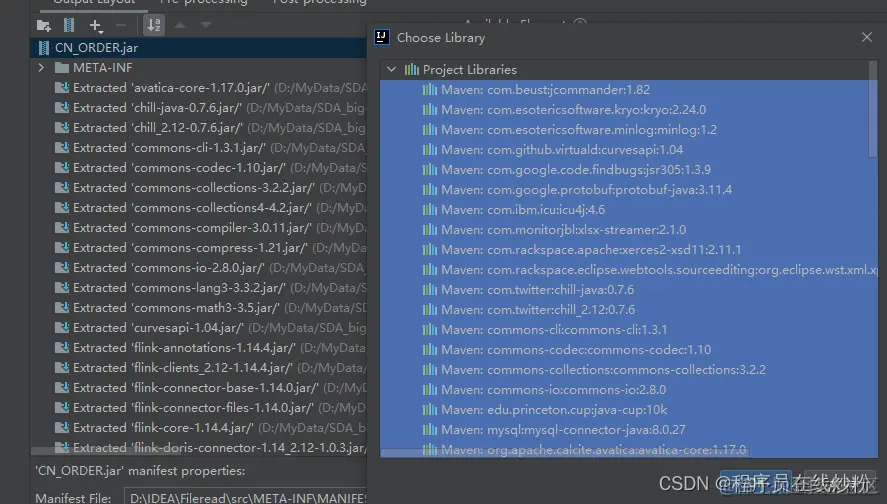This screenshot has height=504, width=887.
Task: Click the Move Down arrow icon
Action: pyautogui.click(x=206, y=25)
